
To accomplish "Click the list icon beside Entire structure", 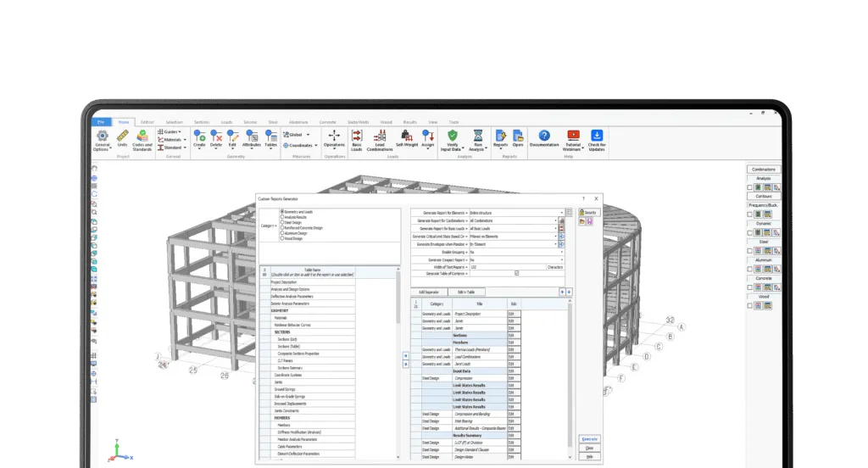I will coord(569,213).
